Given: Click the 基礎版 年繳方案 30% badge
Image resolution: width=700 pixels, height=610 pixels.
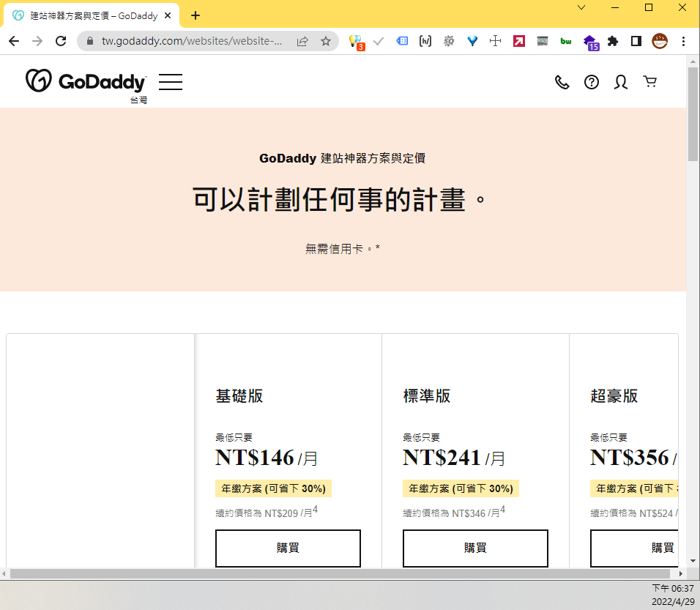Looking at the screenshot, I should click(274, 488).
